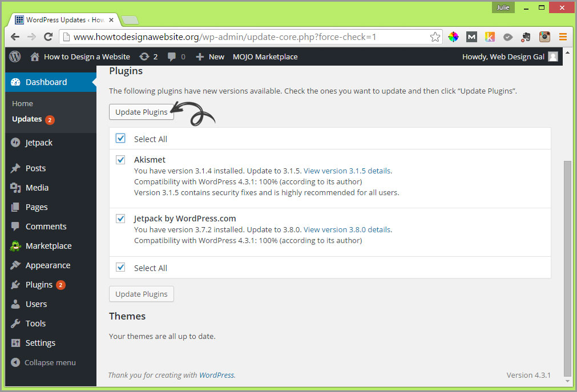Screen dimensions: 577x392
Task: Click the browser address bar
Action: tap(250, 37)
